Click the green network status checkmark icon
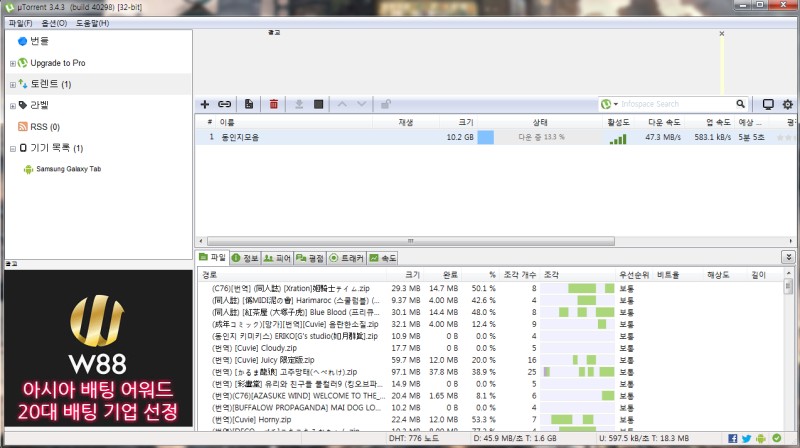Image resolution: width=800 pixels, height=448 pixels. point(777,438)
